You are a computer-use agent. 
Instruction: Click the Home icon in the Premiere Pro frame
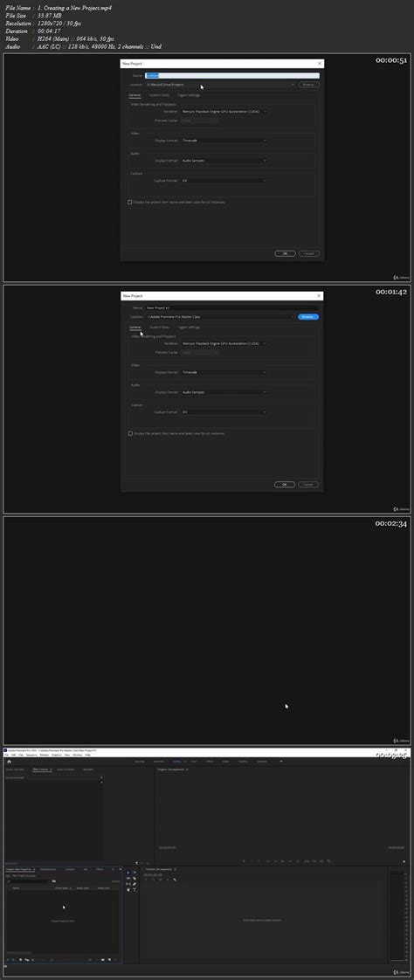(x=9, y=762)
